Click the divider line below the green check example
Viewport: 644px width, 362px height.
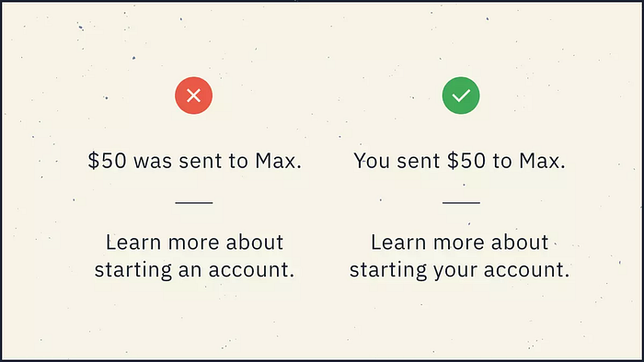click(x=461, y=202)
